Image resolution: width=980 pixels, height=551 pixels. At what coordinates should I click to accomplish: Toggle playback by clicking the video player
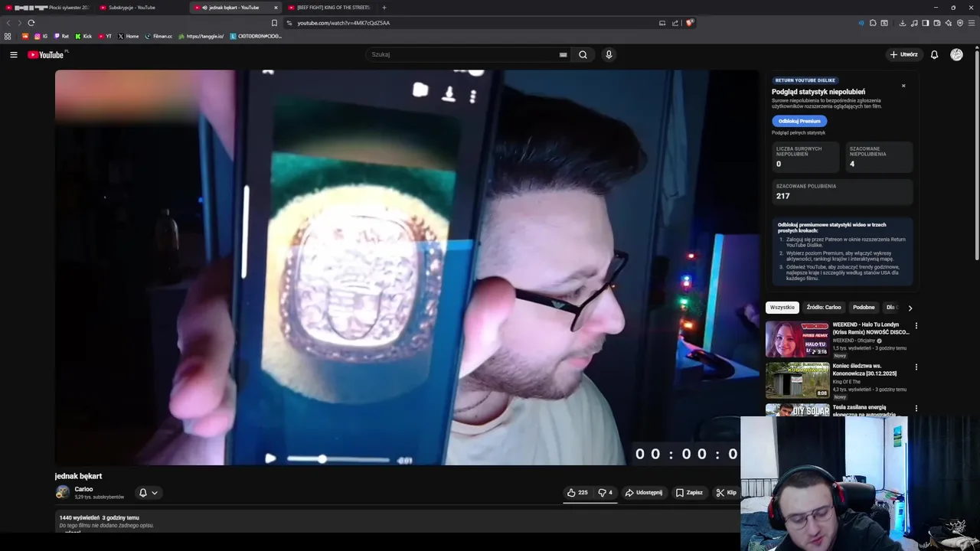pyautogui.click(x=407, y=268)
